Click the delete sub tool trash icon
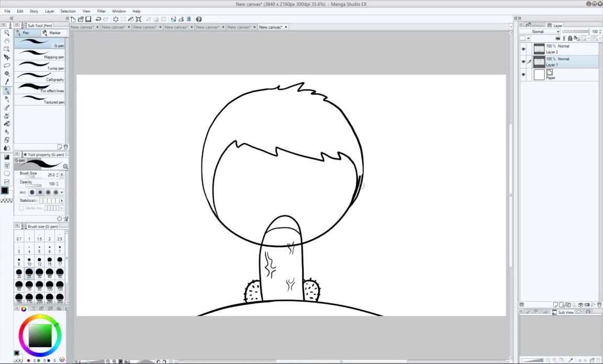Image resolution: width=603 pixels, height=364 pixels. pyautogui.click(x=65, y=147)
